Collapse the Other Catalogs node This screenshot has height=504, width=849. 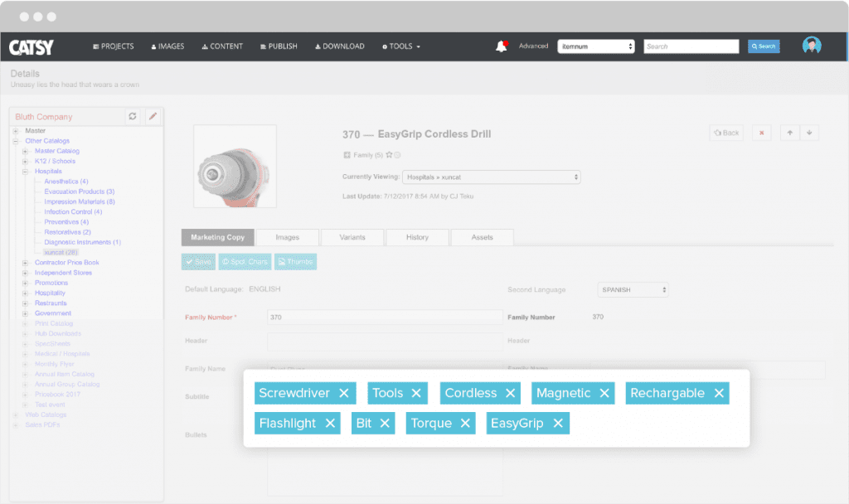click(x=16, y=141)
